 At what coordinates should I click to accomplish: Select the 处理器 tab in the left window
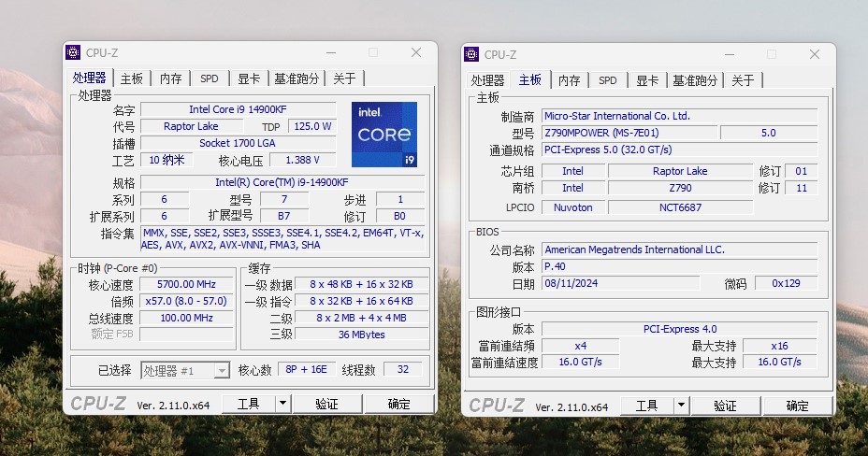point(89,78)
